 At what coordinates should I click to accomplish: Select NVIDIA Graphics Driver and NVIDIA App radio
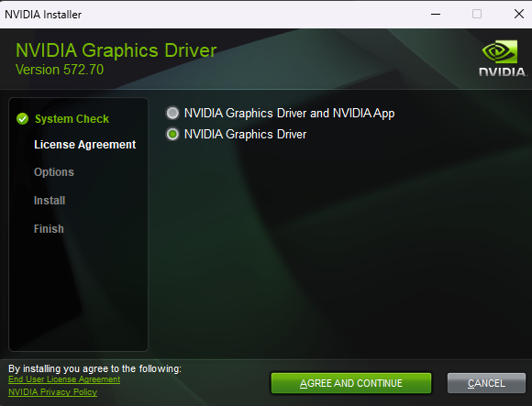click(172, 113)
